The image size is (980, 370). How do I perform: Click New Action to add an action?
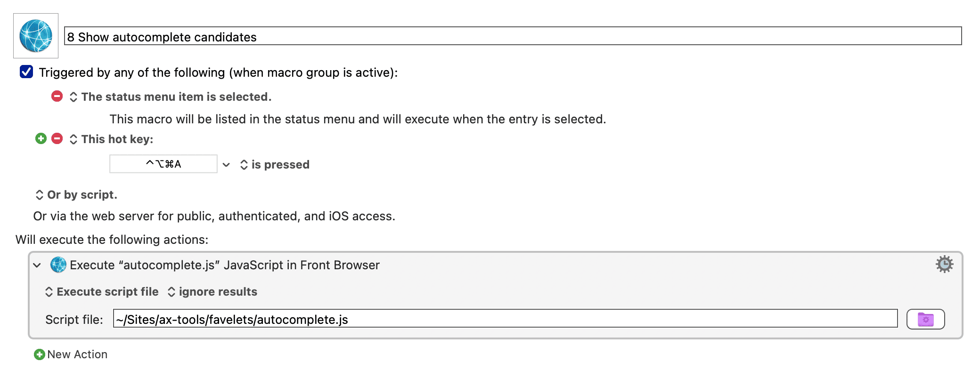[x=77, y=354]
